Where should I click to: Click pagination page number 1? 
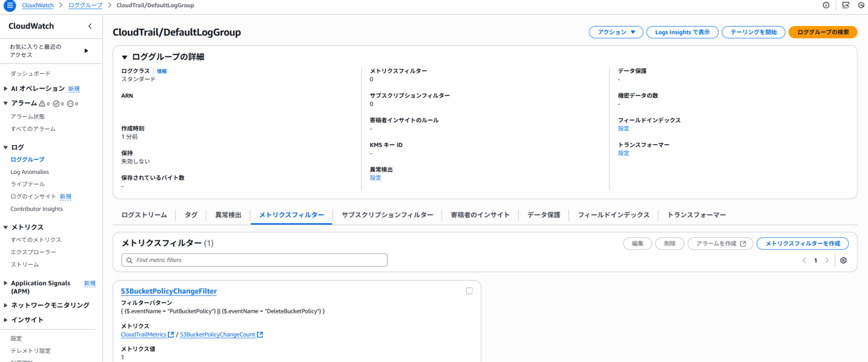point(815,260)
